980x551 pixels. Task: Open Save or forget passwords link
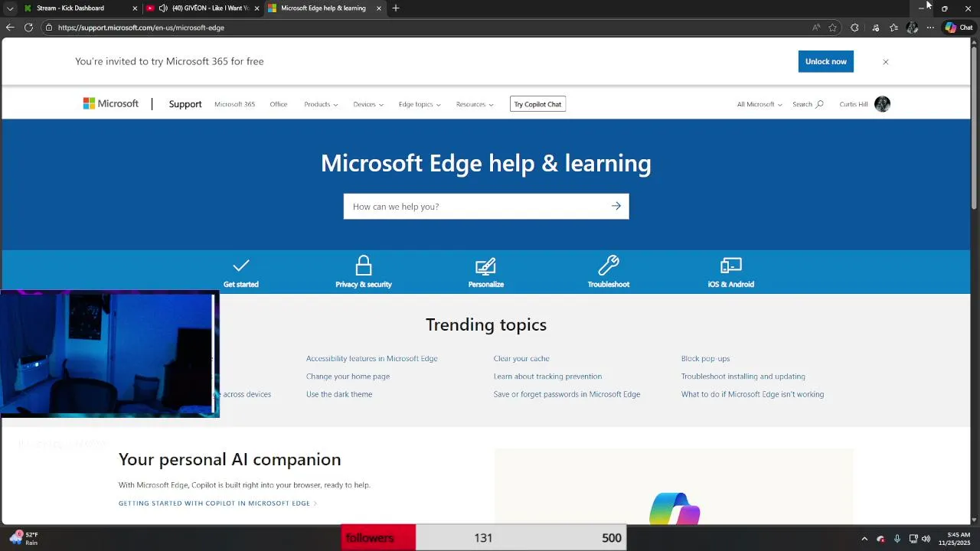pos(567,394)
